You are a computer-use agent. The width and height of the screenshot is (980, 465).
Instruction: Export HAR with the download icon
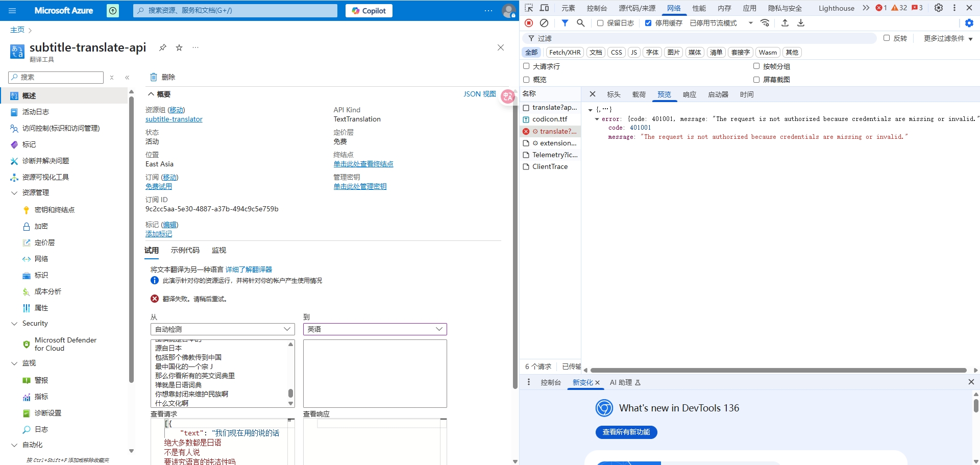(801, 23)
